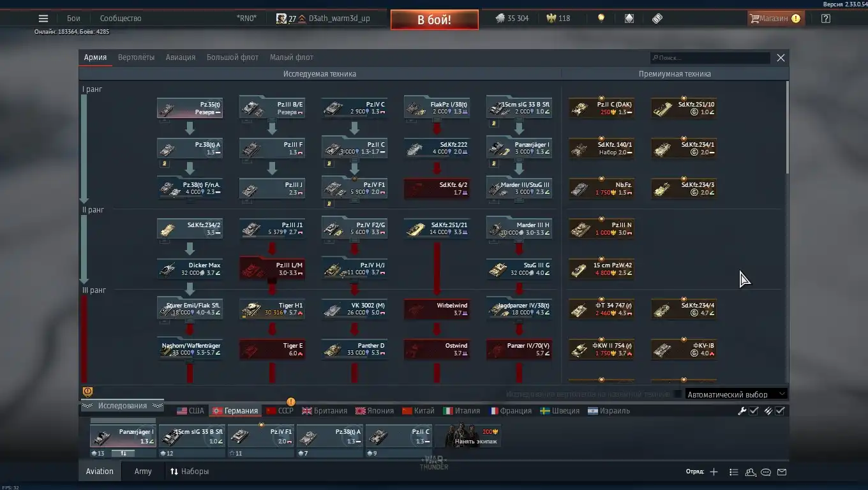The image size is (868, 490).
Task: Select Pz.IV F1 crew slot
Action: (260, 436)
